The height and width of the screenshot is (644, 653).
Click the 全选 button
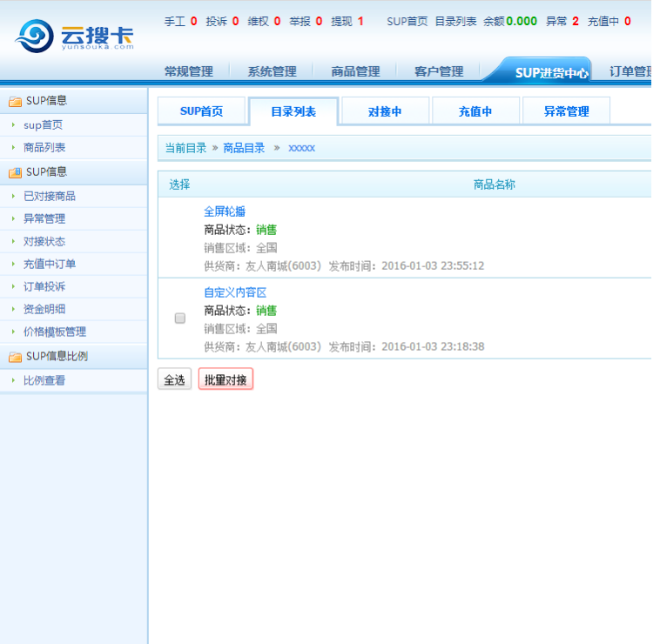(x=174, y=379)
